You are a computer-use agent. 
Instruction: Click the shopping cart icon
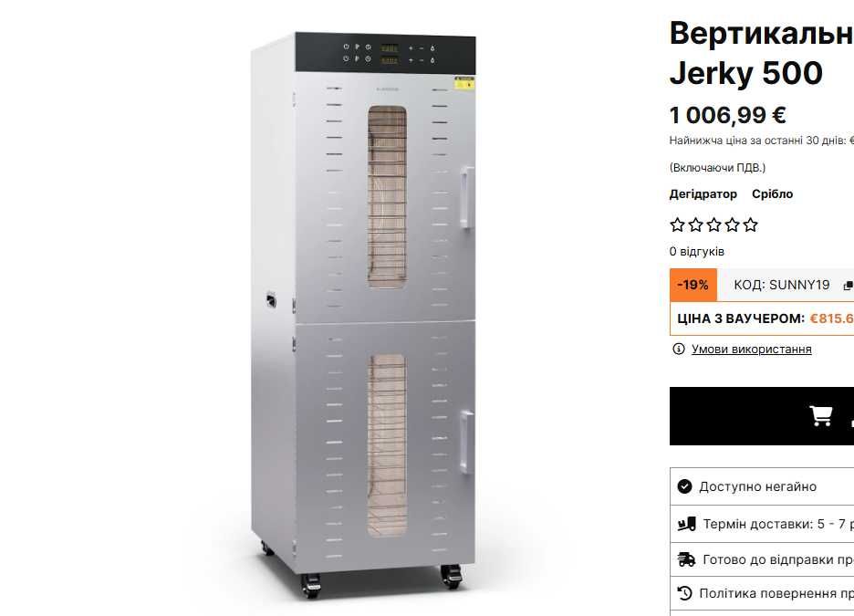click(821, 415)
